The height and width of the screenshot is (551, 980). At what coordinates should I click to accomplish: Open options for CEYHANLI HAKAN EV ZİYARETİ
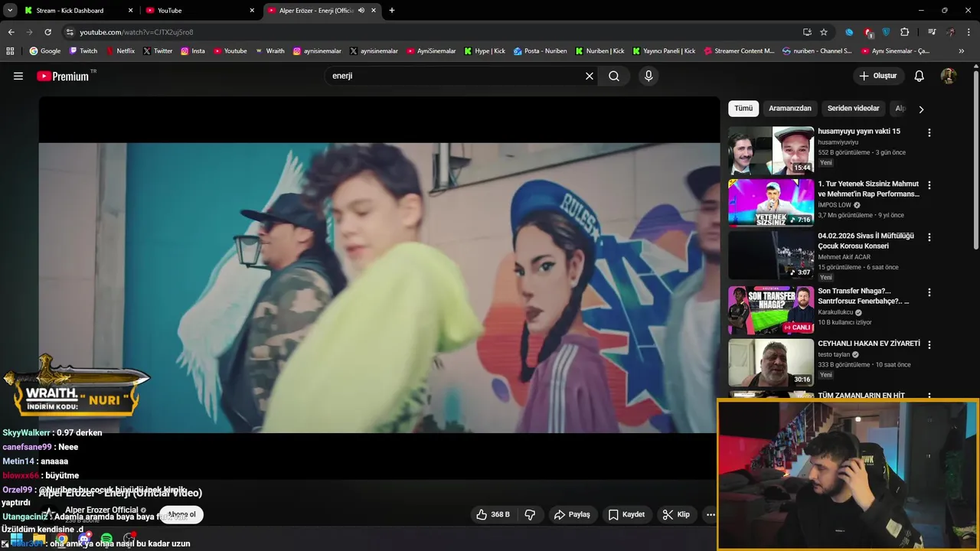(x=929, y=345)
